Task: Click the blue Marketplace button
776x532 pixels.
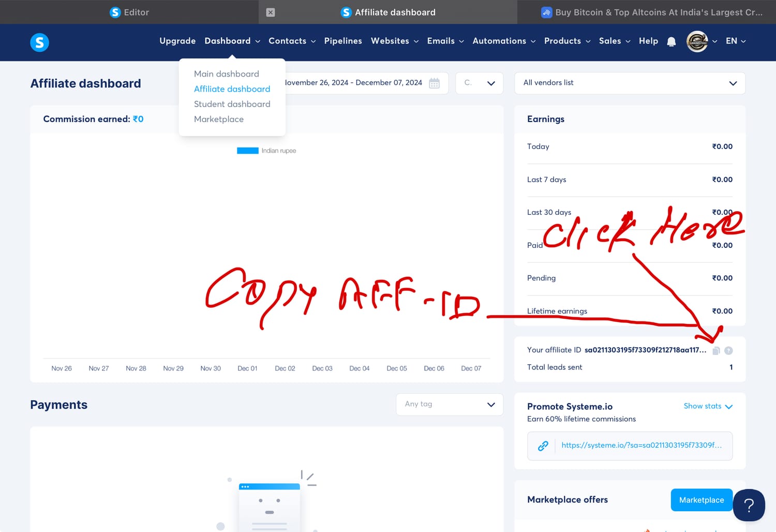Action: point(702,500)
